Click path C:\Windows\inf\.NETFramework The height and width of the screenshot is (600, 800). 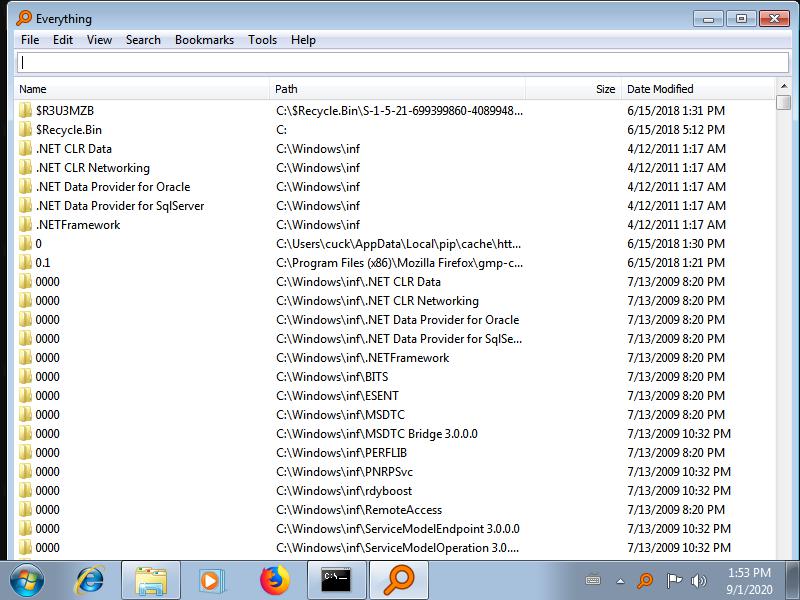pos(362,358)
